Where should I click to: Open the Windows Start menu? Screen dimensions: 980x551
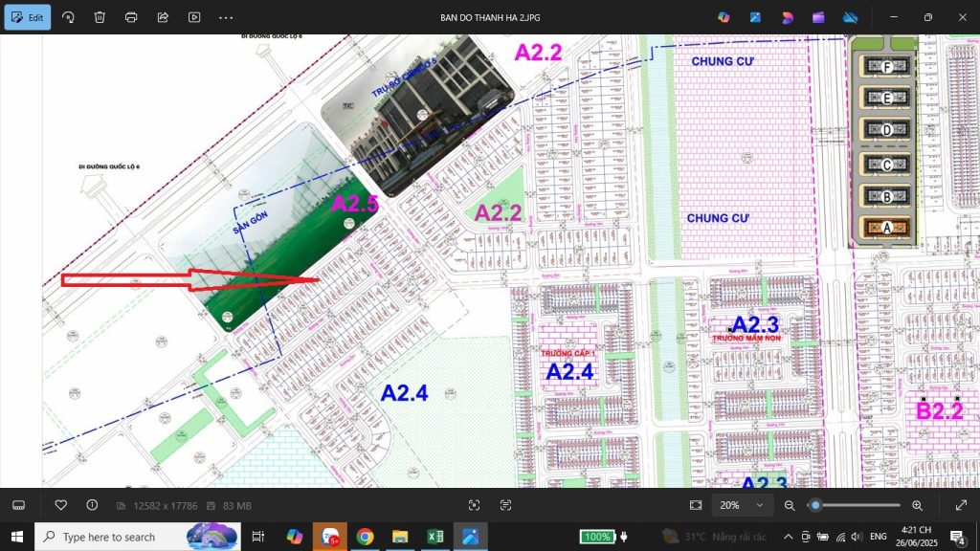[17, 537]
